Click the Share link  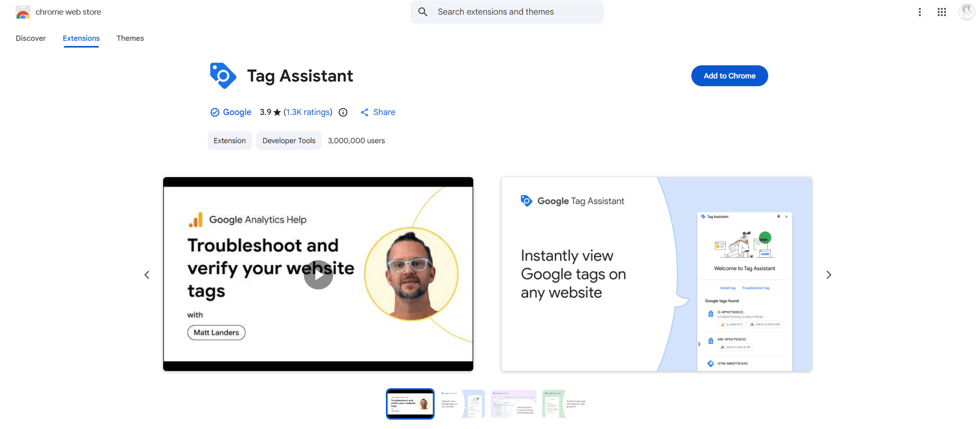click(x=378, y=112)
